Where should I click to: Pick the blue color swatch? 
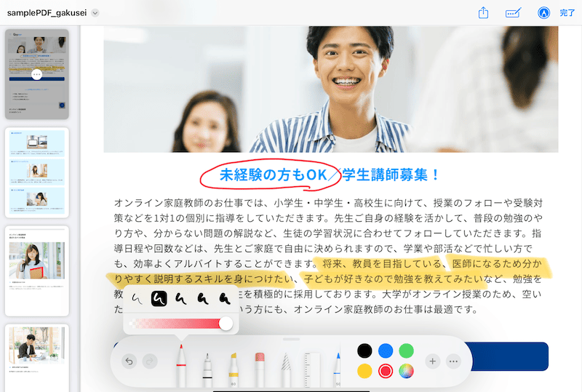click(386, 351)
